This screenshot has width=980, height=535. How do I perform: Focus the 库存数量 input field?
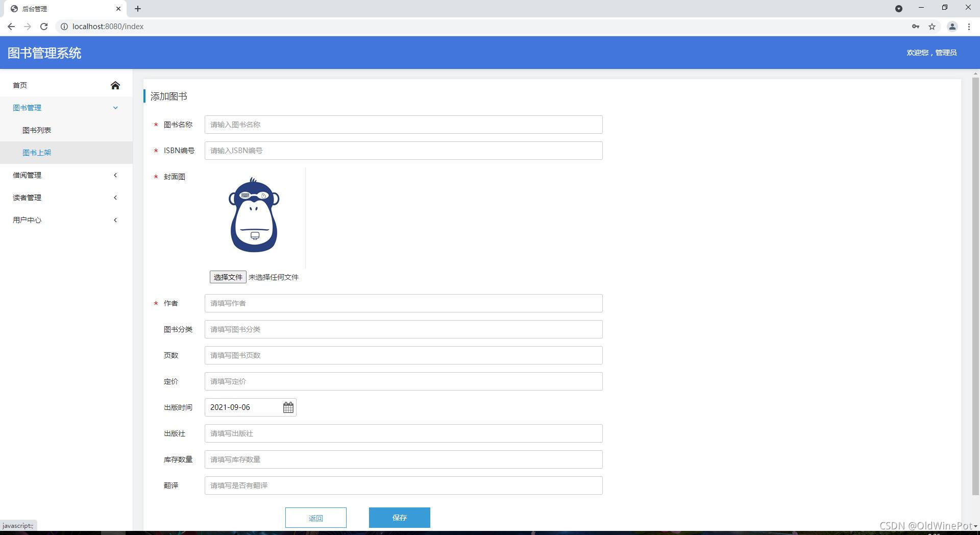pyautogui.click(x=404, y=459)
